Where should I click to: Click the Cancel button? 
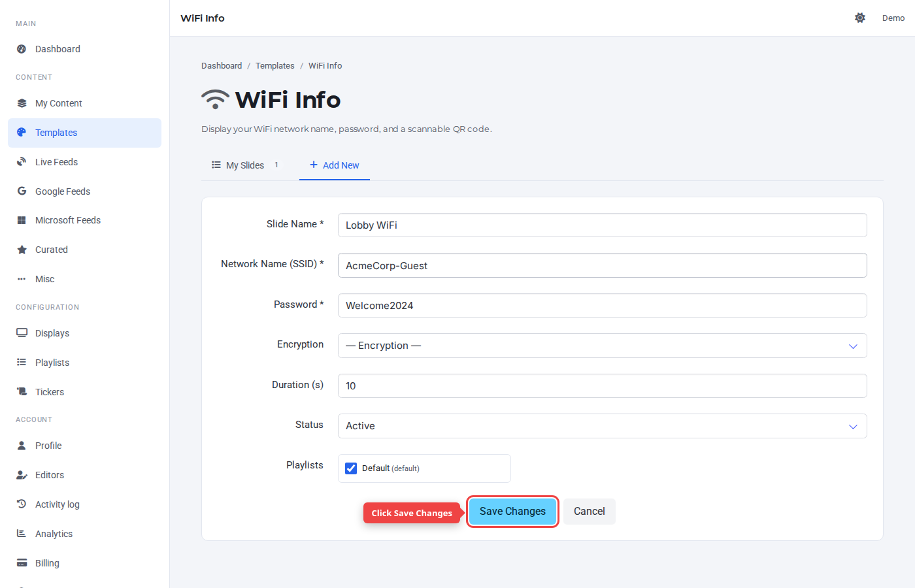pos(590,512)
